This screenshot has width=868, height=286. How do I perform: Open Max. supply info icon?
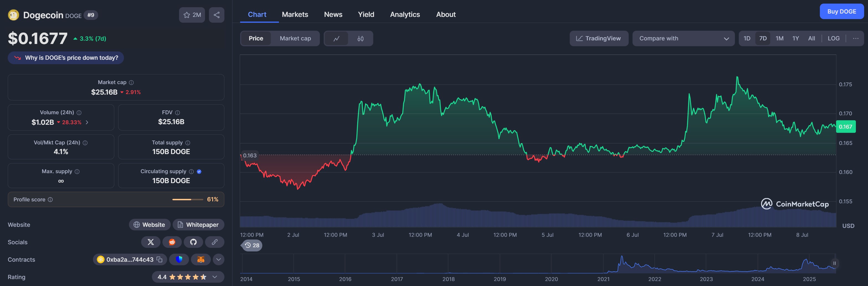pos(77,171)
